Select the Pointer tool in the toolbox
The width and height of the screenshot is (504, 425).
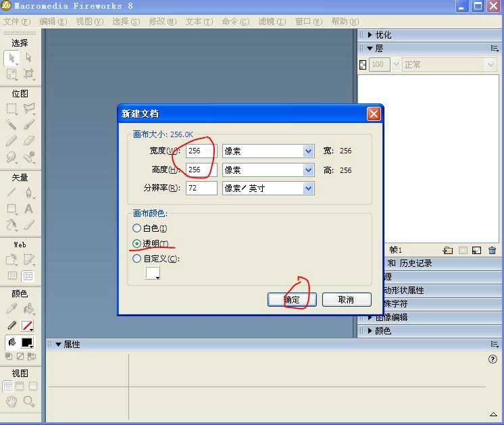click(12, 59)
